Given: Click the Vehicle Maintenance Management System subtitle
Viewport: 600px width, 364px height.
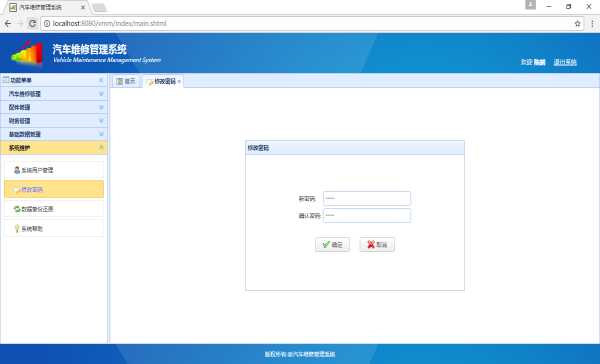Looking at the screenshot, I should pyautogui.click(x=107, y=60).
